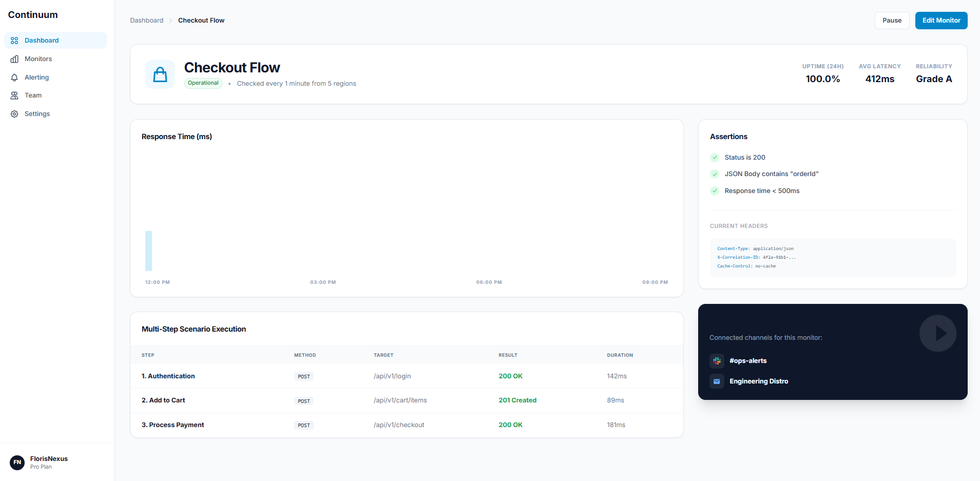Click the Settings gear icon
Screen dimensions: 980x481
(14, 114)
